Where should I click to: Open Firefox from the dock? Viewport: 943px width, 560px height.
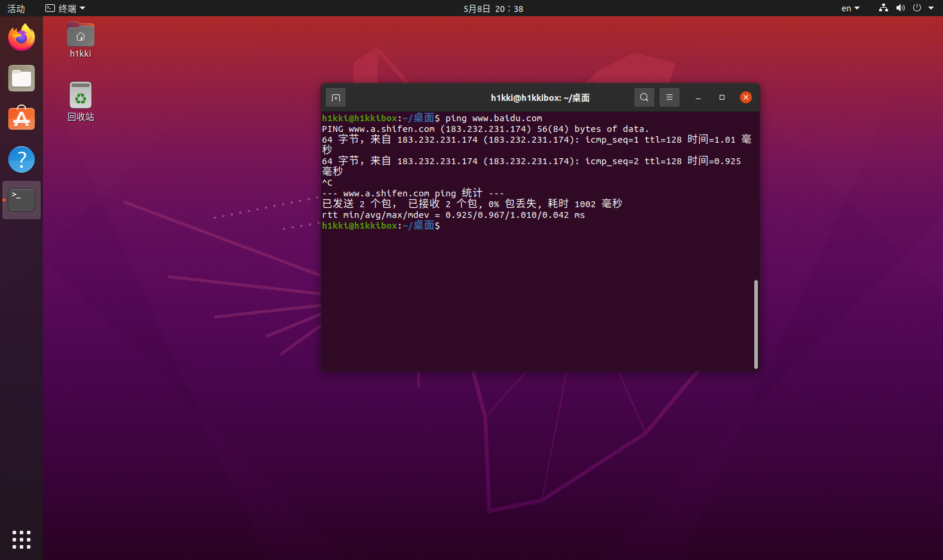click(x=21, y=38)
